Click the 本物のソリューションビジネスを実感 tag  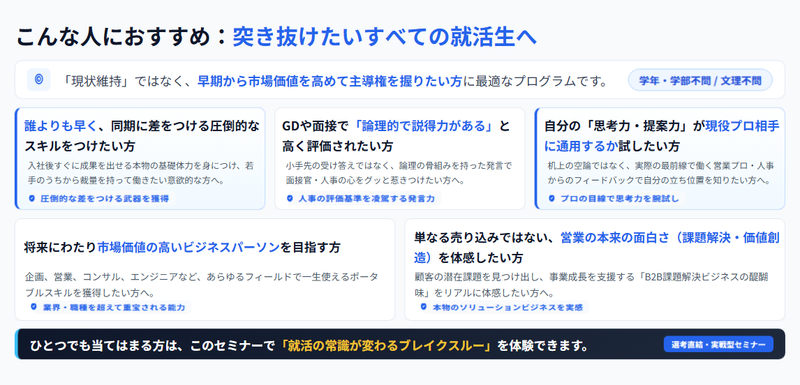(x=503, y=307)
